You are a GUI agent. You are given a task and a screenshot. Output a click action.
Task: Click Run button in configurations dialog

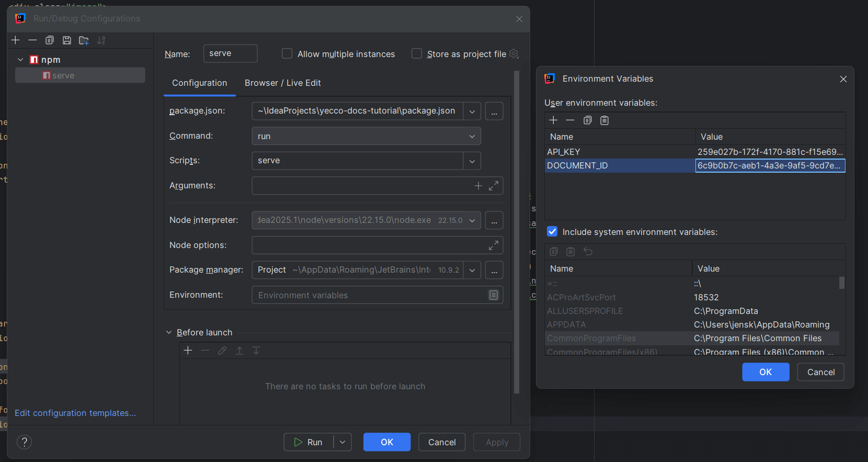tap(309, 442)
